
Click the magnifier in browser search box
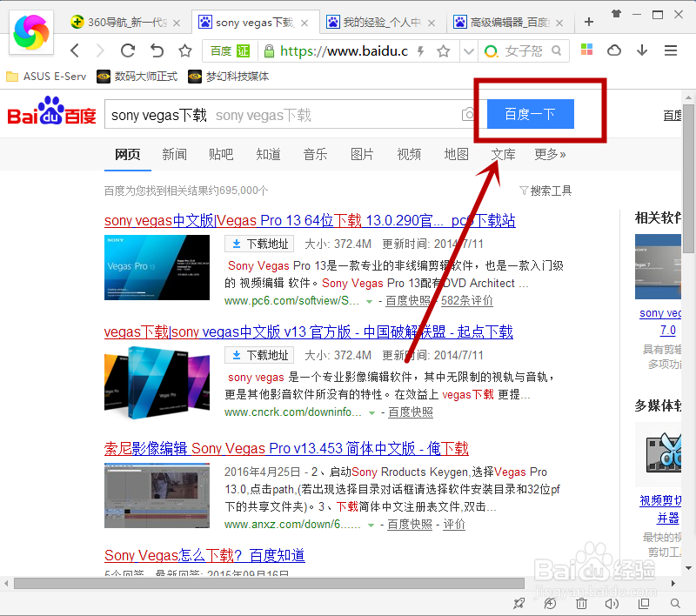click(x=556, y=50)
